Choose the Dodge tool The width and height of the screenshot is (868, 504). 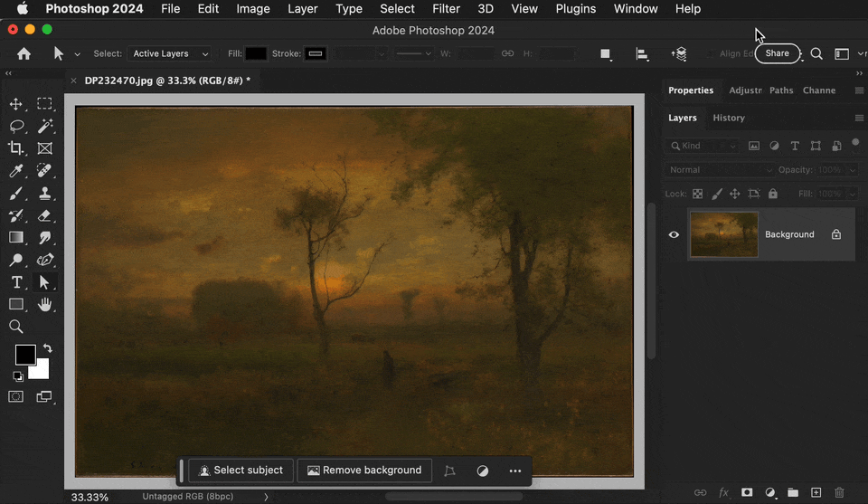16,260
